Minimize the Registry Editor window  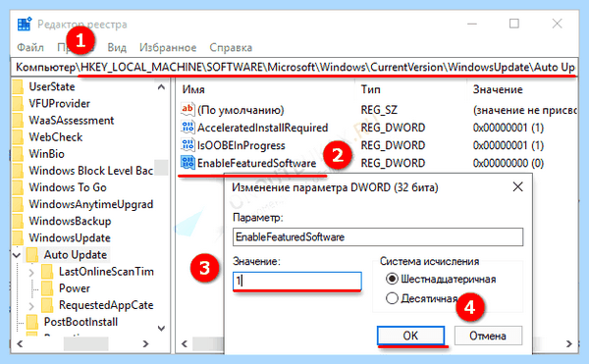point(472,24)
